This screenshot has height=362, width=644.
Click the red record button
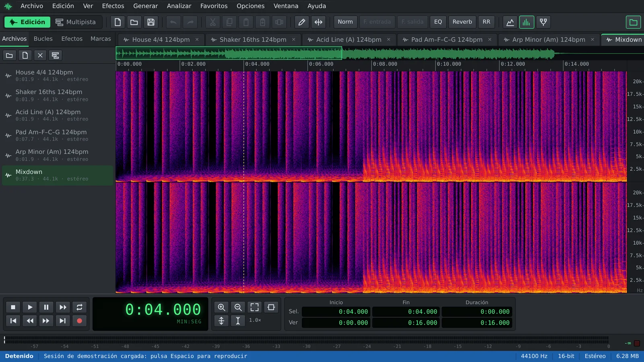point(79,321)
